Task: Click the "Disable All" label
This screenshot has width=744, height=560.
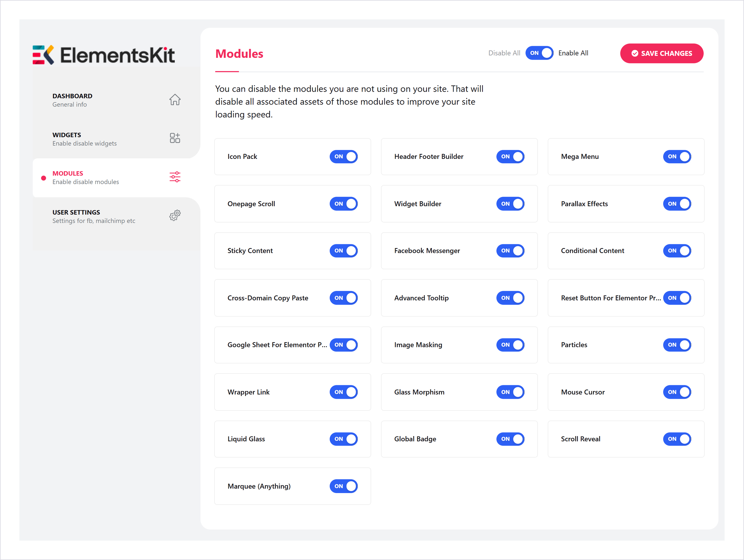Action: click(x=504, y=53)
